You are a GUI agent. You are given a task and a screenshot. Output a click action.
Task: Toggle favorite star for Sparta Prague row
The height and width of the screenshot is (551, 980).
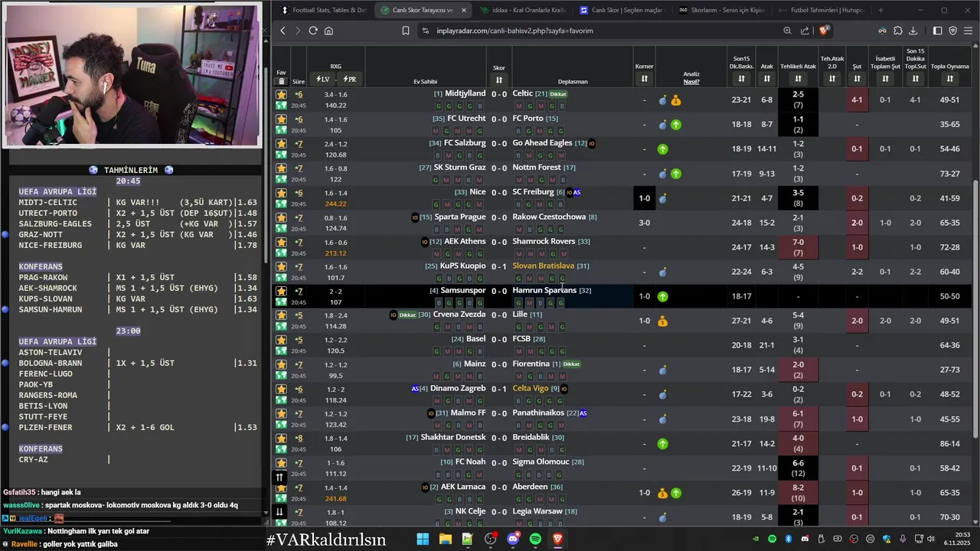(281, 217)
